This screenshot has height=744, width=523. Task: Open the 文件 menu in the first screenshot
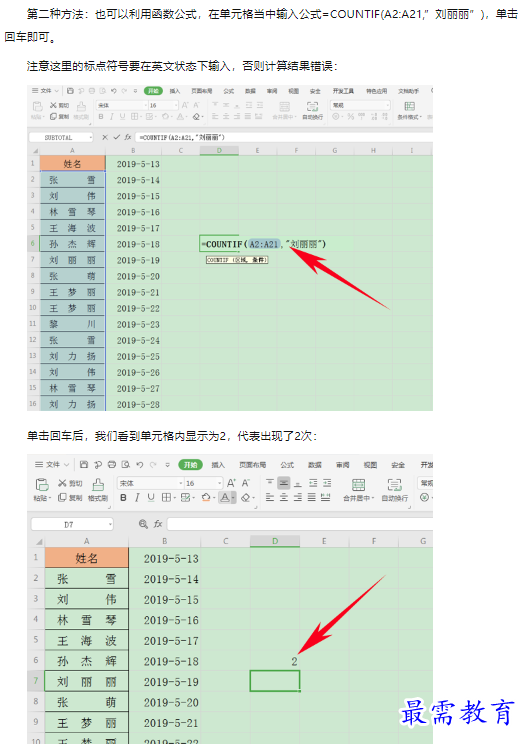(45, 91)
